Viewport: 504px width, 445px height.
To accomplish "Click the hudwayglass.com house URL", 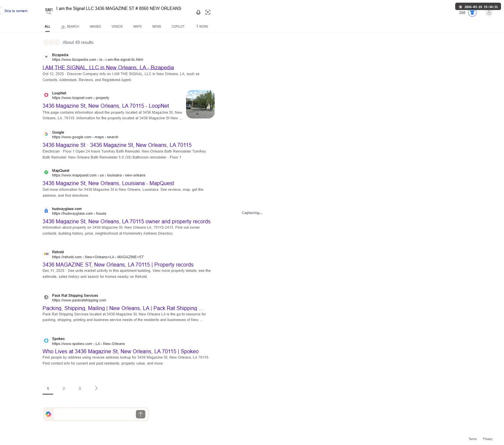I will click(x=79, y=214).
